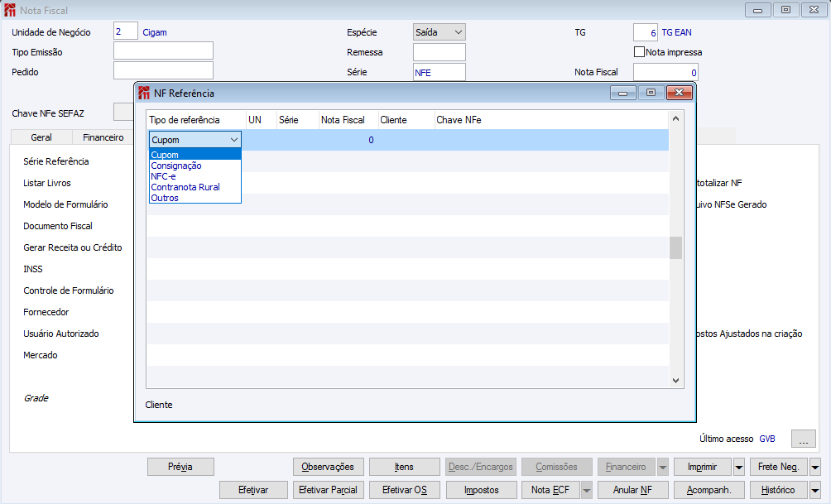831x504 pixels.
Task: Open Impostos
Action: tap(481, 490)
